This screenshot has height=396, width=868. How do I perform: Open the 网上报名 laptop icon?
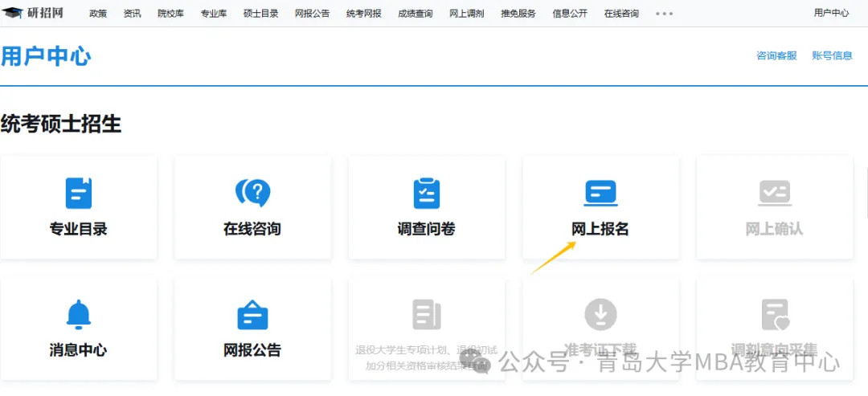pyautogui.click(x=600, y=193)
